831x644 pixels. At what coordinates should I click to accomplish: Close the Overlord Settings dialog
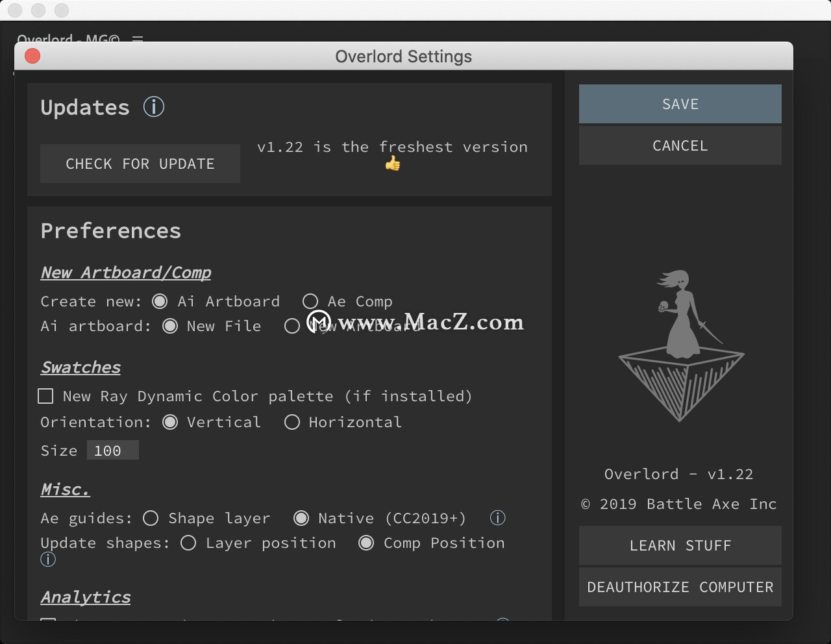click(x=32, y=56)
